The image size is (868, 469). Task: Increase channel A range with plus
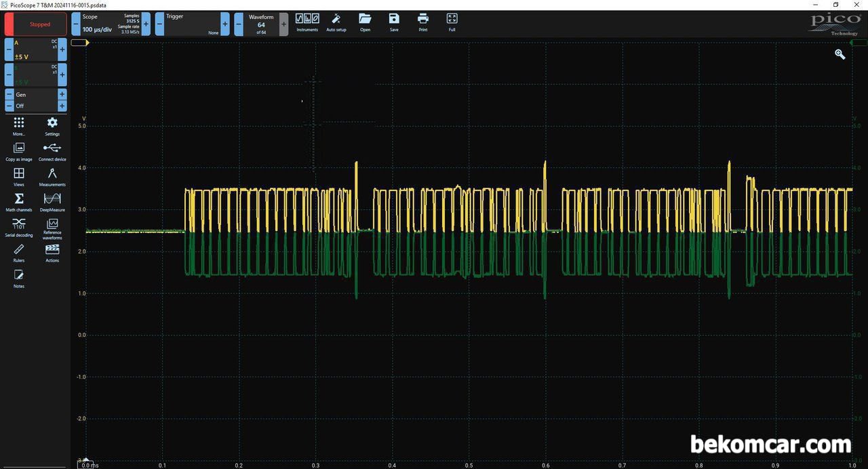pos(62,49)
